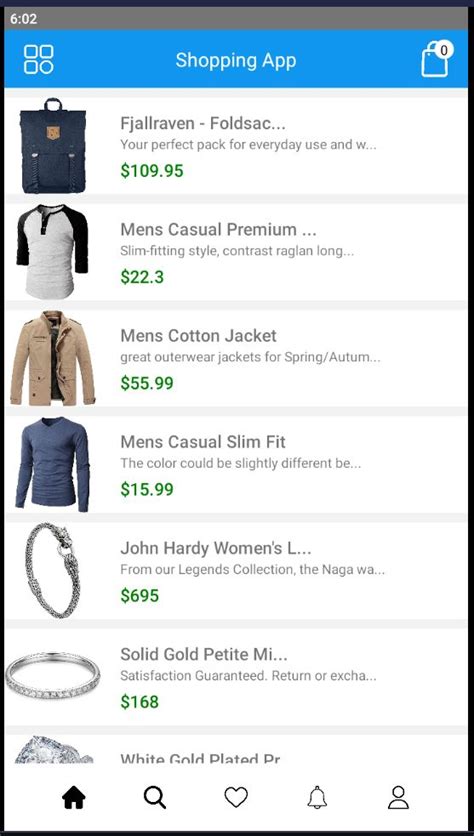Viewport: 474px width, 836px height.
Task: Open the Solid Gold Petite Mi... listing
Action: click(x=237, y=677)
